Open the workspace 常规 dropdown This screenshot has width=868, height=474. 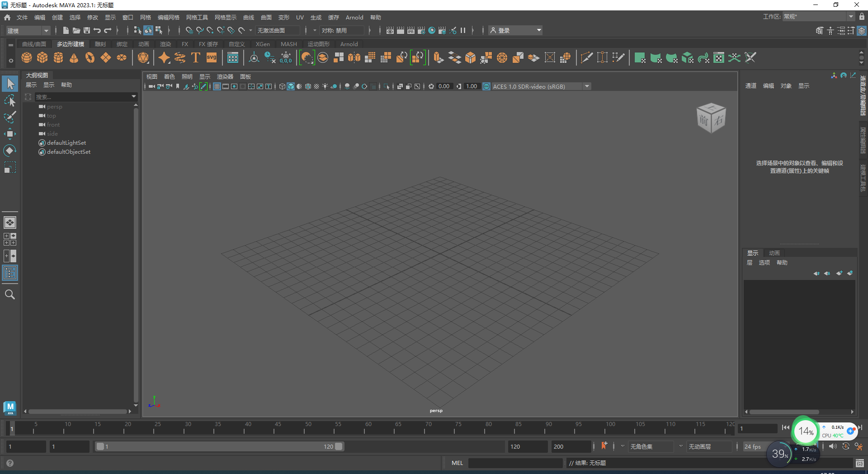[850, 16]
